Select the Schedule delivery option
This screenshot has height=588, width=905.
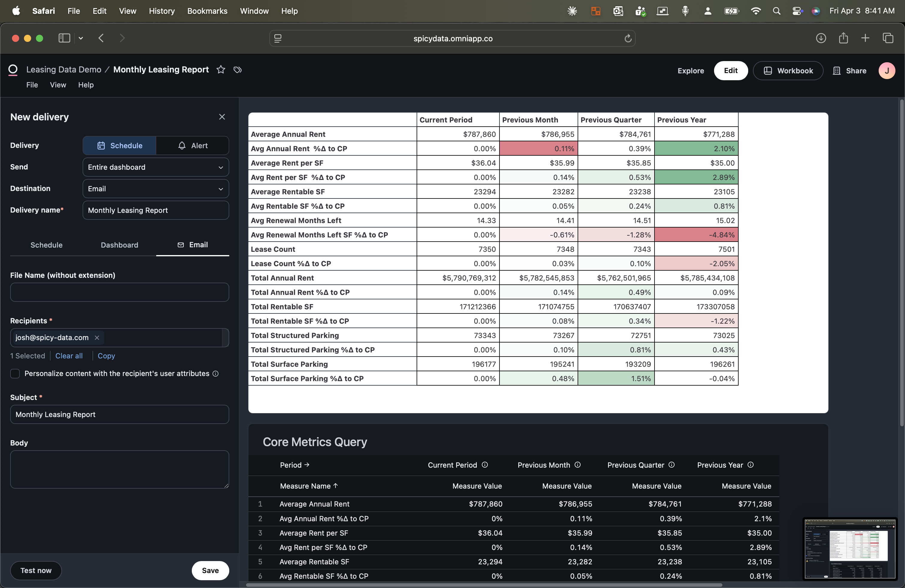[119, 145]
